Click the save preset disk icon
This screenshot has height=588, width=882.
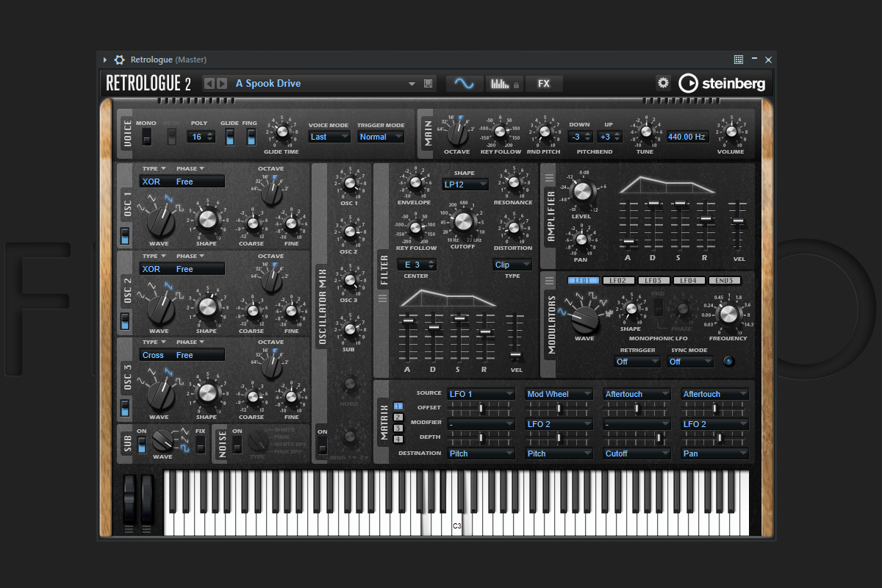(429, 84)
